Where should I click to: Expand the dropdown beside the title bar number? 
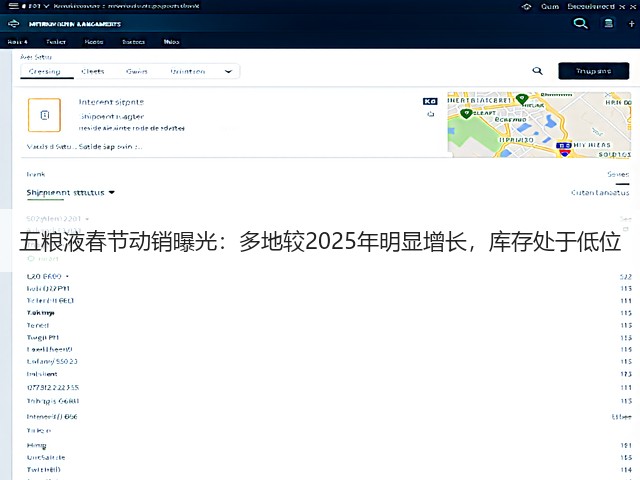coord(46,6)
